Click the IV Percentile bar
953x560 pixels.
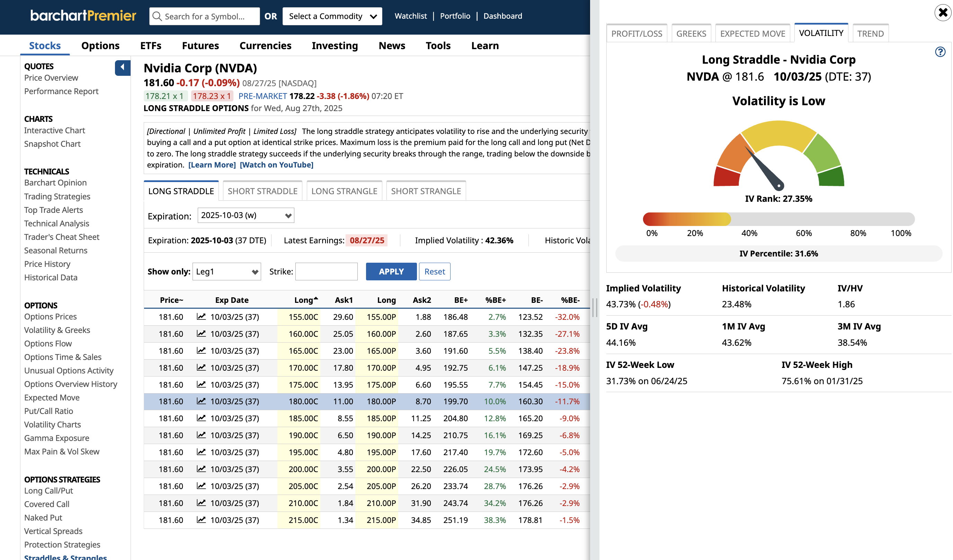coord(779,254)
